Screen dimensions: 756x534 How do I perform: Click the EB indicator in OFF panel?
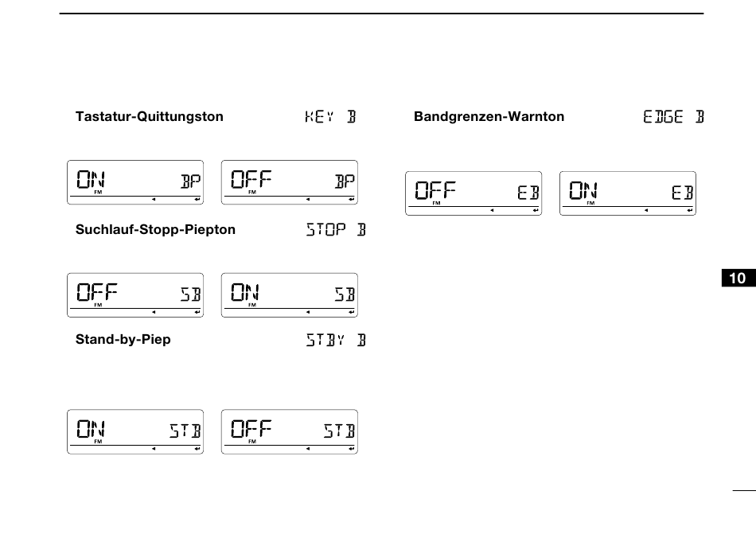[528, 193]
